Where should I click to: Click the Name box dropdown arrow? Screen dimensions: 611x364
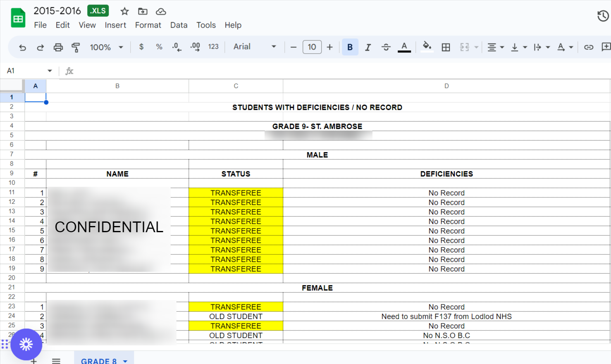tap(50, 71)
